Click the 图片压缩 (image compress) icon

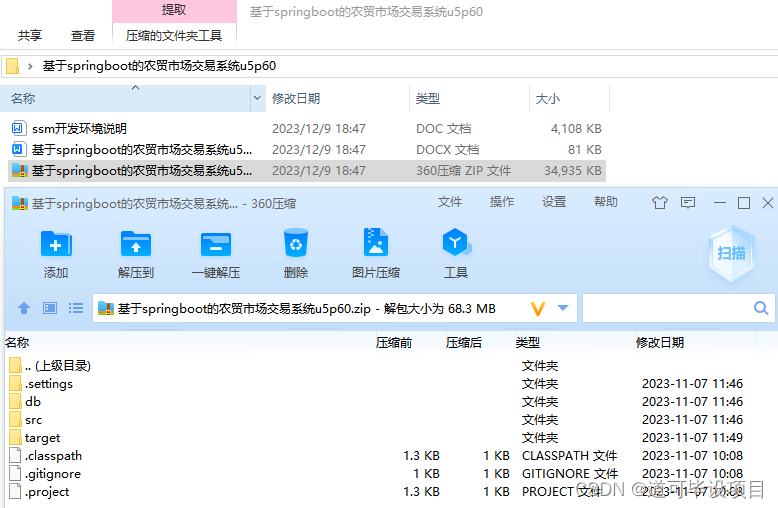(376, 243)
